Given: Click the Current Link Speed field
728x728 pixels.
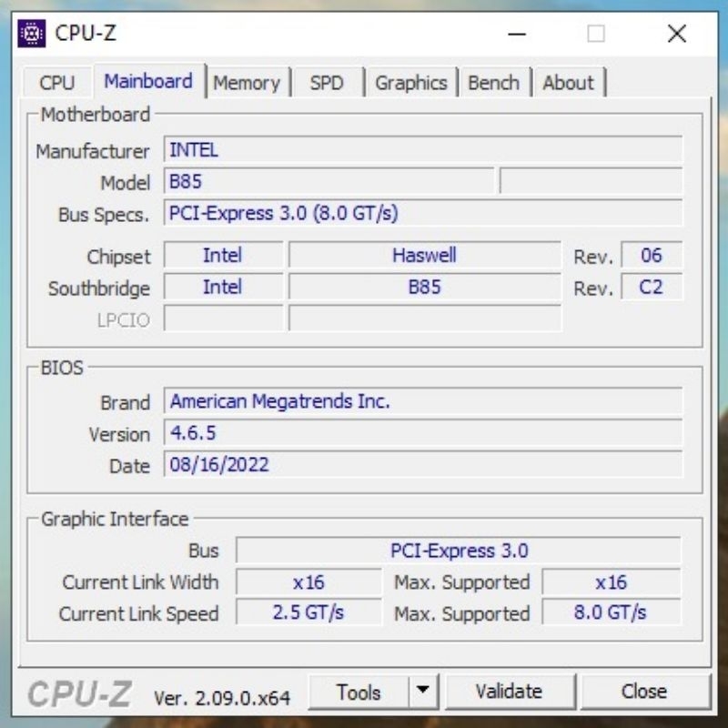Looking at the screenshot, I should pos(308,613).
